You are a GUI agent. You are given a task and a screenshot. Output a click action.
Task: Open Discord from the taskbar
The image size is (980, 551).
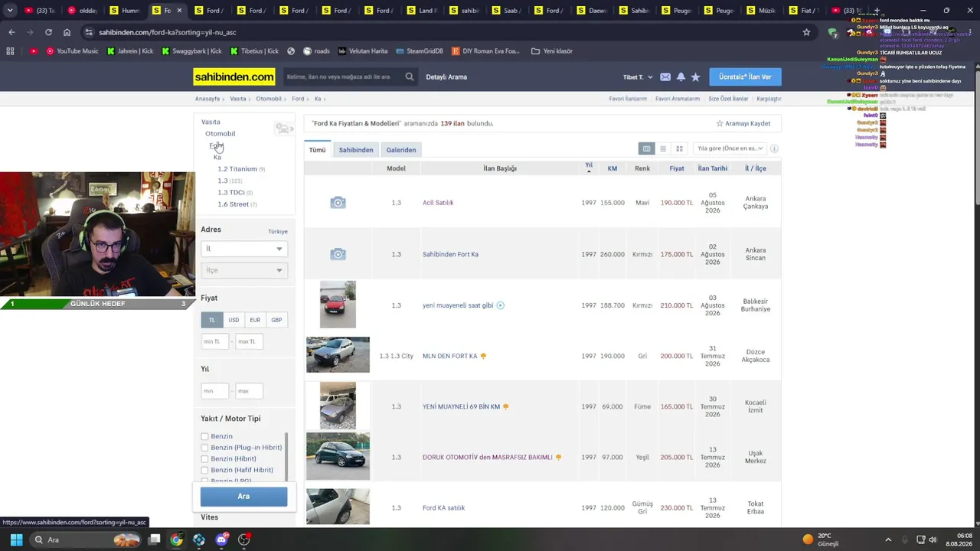[222, 540]
